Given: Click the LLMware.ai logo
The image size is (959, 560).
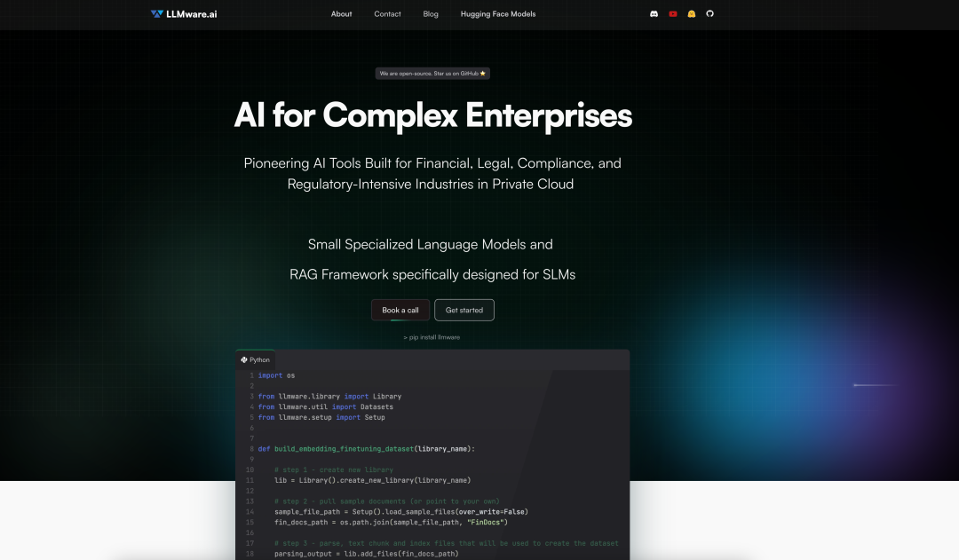Looking at the screenshot, I should 184,14.
